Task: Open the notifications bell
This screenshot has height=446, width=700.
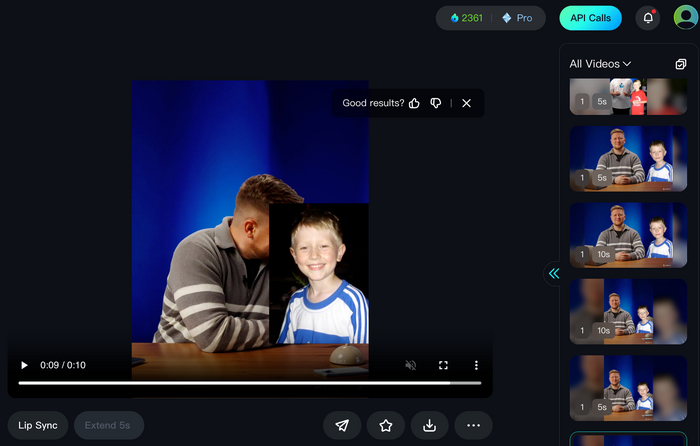Action: [648, 18]
